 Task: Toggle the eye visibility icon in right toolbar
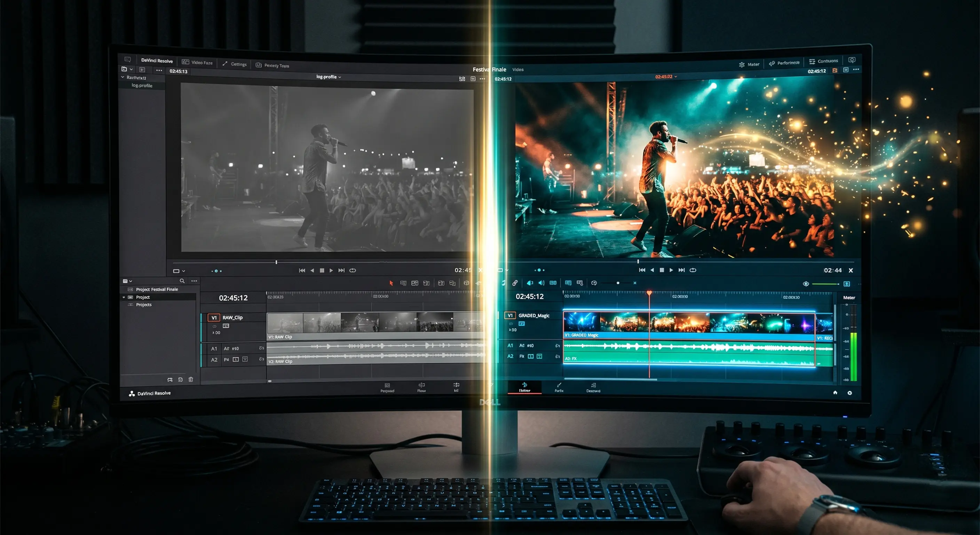coord(806,284)
